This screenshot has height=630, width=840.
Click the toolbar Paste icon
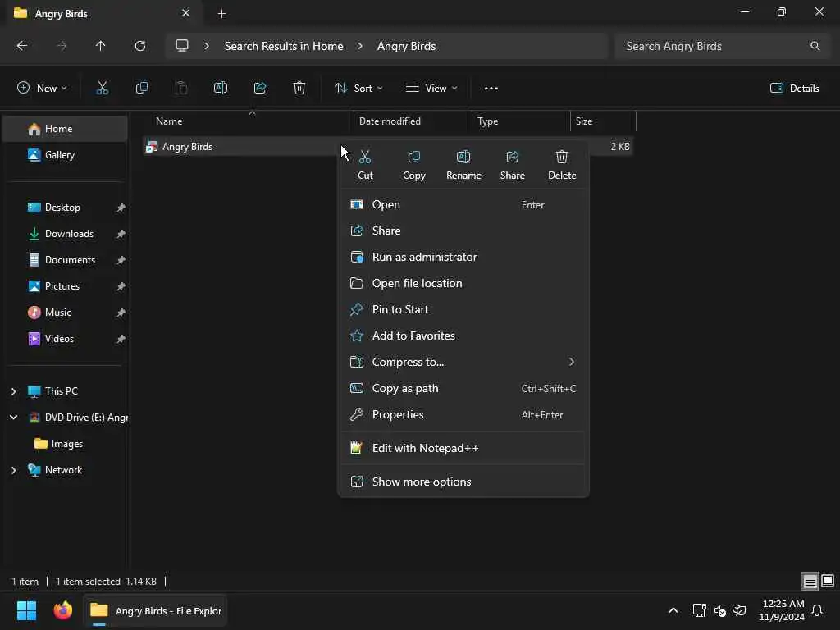point(181,88)
